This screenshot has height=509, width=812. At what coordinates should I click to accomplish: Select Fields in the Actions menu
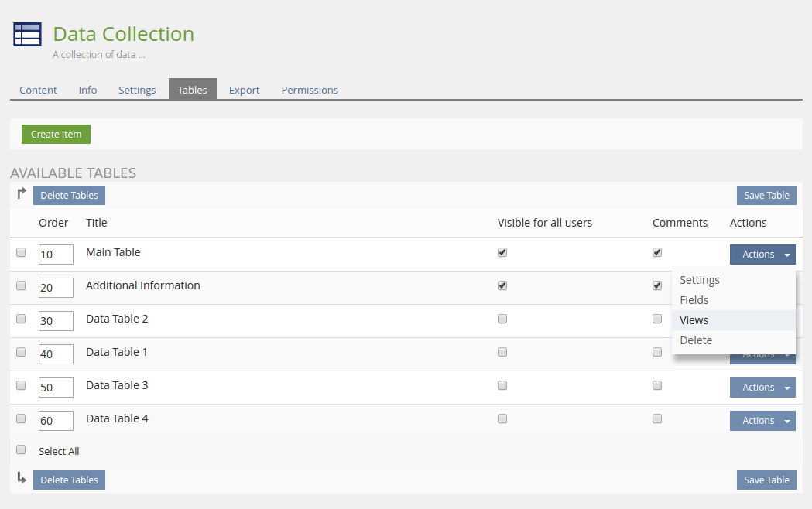[x=694, y=300]
